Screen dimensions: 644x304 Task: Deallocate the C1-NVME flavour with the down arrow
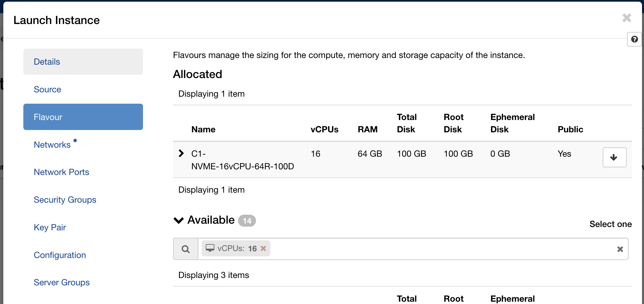[614, 157]
